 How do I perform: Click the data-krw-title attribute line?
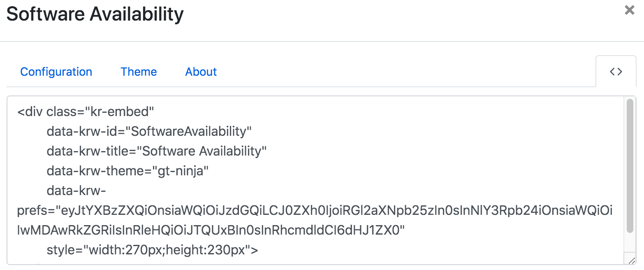(x=156, y=151)
